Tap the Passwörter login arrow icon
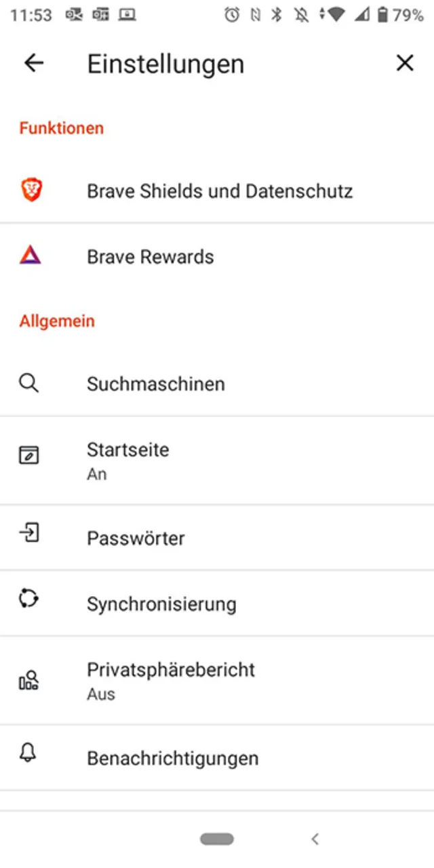Image resolution: width=434 pixels, height=868 pixels. point(29,534)
